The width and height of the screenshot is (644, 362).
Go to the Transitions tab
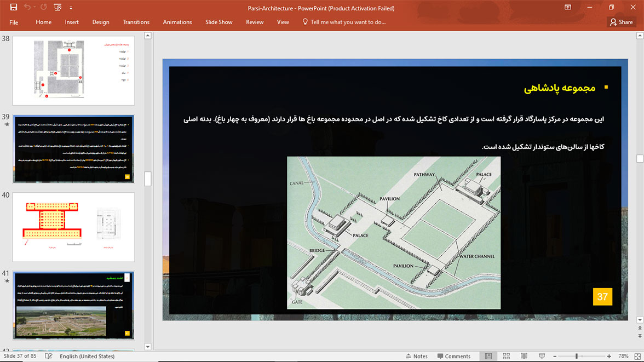[x=136, y=22]
